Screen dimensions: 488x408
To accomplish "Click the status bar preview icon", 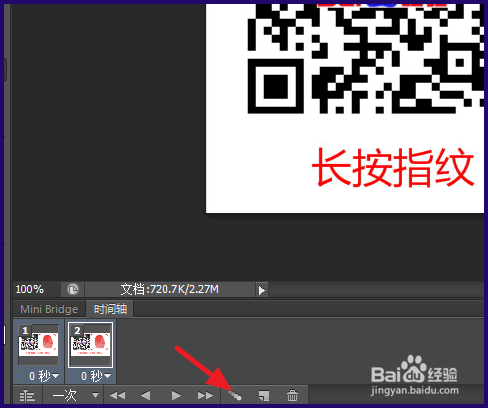I will [x=73, y=289].
